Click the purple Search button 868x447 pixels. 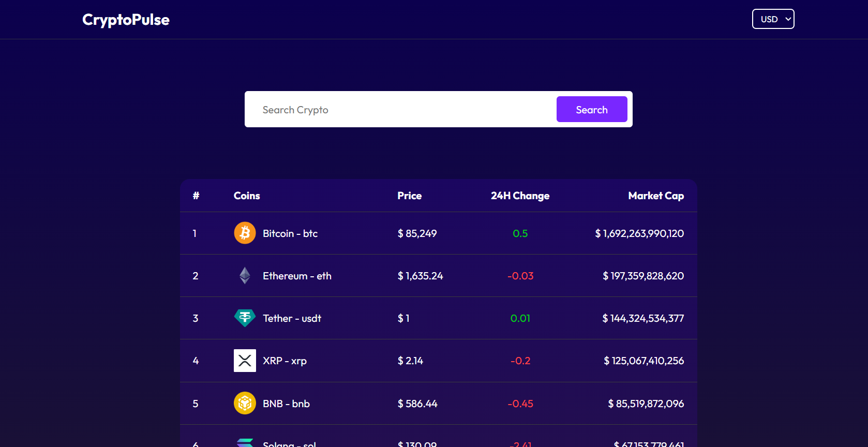[x=592, y=109]
